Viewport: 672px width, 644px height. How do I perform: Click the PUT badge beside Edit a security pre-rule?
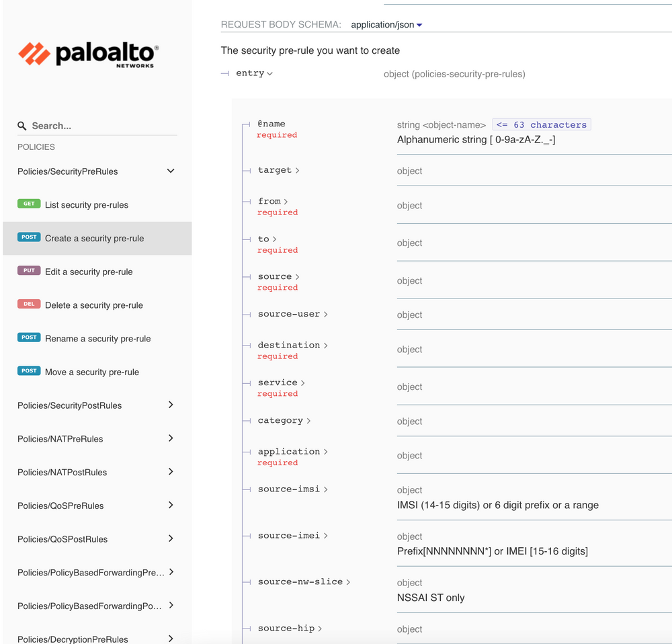coord(29,270)
